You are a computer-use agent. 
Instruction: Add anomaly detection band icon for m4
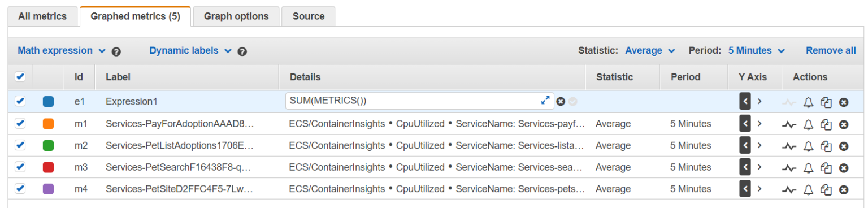789,189
